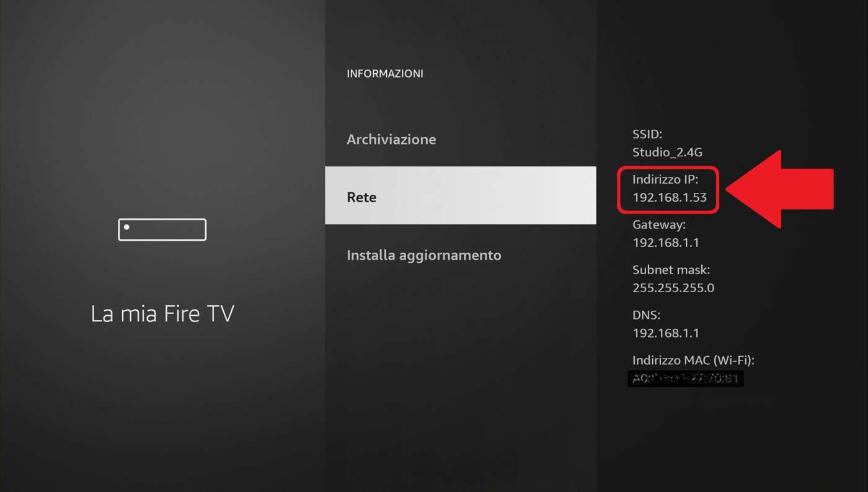
Task: Select the blurred MAC address value
Action: [x=686, y=378]
